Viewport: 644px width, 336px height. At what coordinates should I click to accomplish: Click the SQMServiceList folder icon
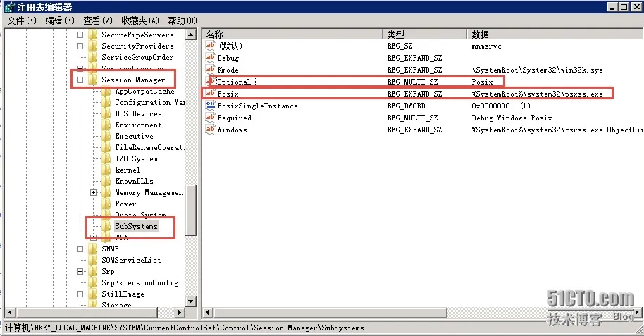pos(93,260)
